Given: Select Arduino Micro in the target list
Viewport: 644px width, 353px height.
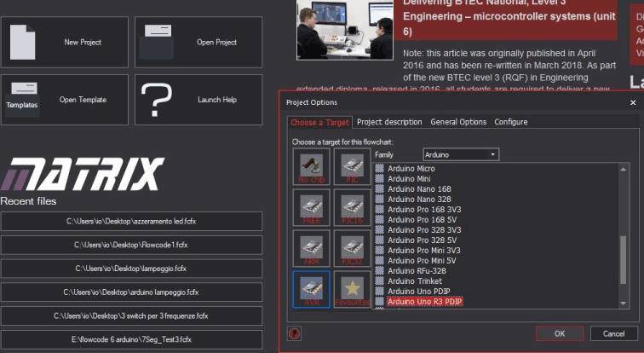Looking at the screenshot, I should point(411,169).
